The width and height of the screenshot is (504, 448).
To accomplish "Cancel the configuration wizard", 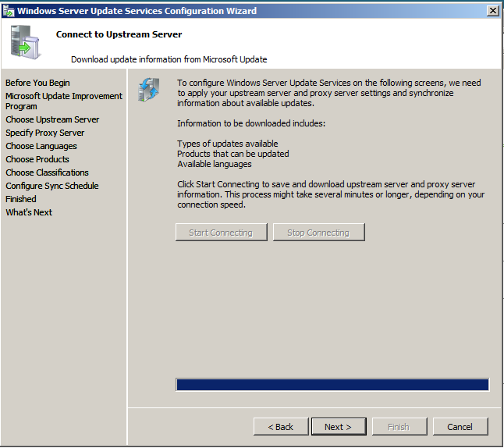I will [460, 426].
